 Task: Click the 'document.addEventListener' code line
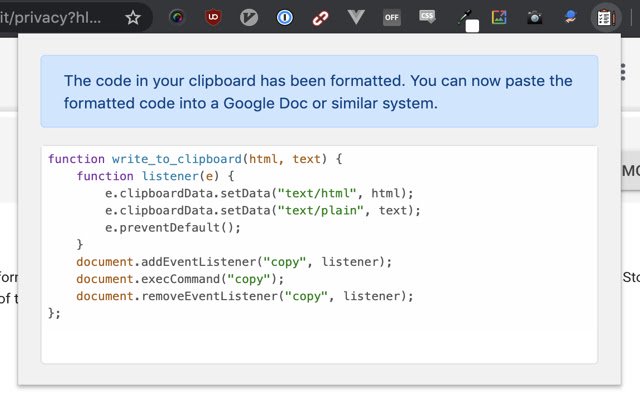234,262
